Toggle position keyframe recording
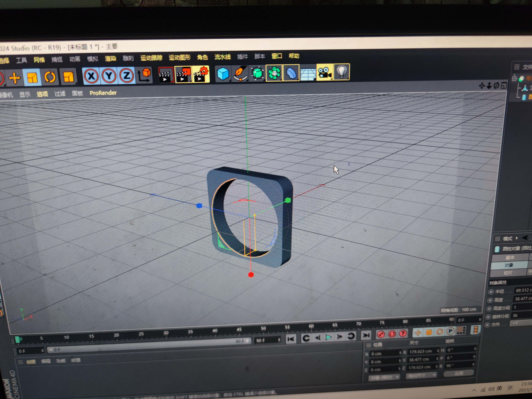The width and height of the screenshot is (532, 399). point(418,333)
